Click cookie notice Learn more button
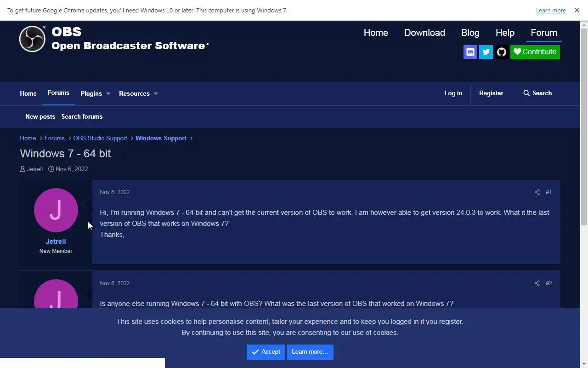Image resolution: width=588 pixels, height=368 pixels. [310, 352]
